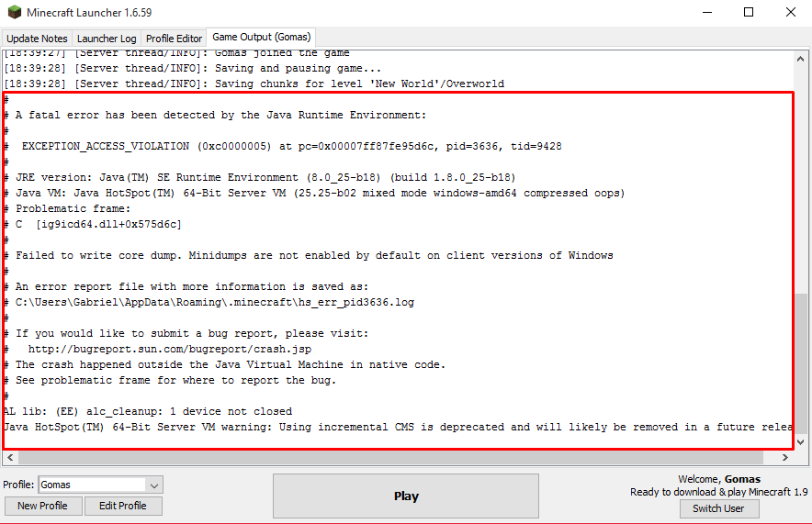The height and width of the screenshot is (524, 812).
Task: Click the vertical scrollbar thumb
Action: pyautogui.click(x=801, y=363)
